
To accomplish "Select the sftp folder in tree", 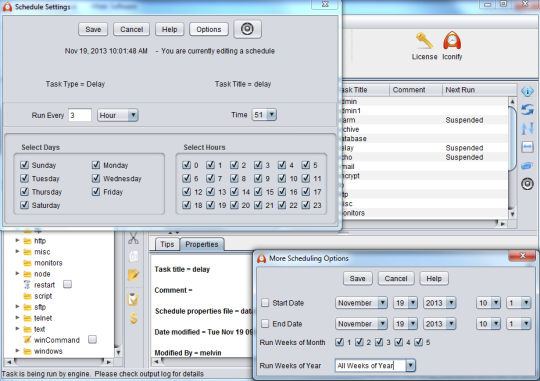I will click(x=40, y=307).
